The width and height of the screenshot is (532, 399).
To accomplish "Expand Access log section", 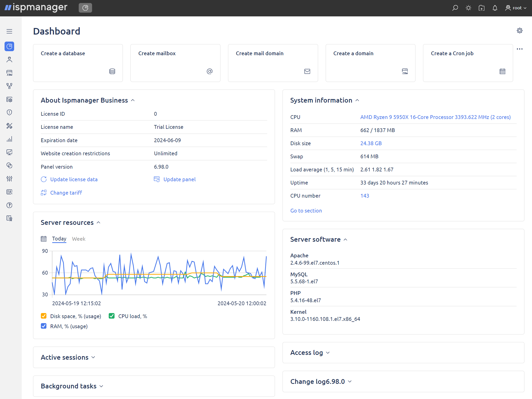I will pos(328,353).
